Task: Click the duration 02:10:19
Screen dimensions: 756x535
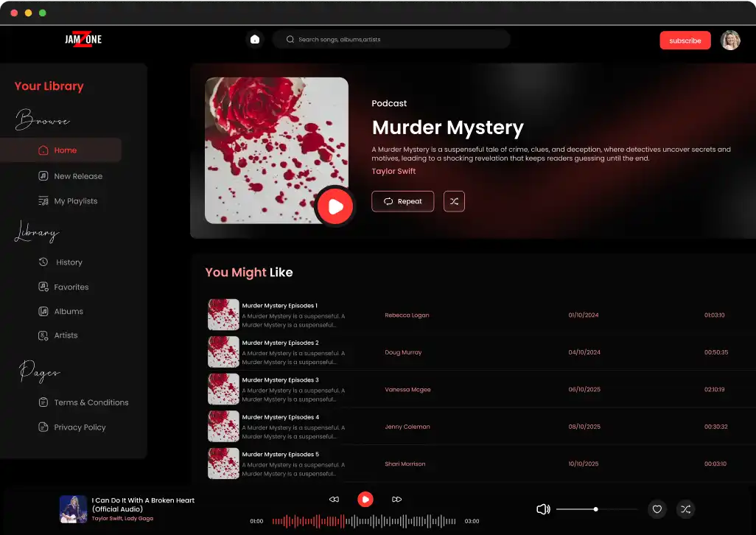Action: (x=714, y=389)
